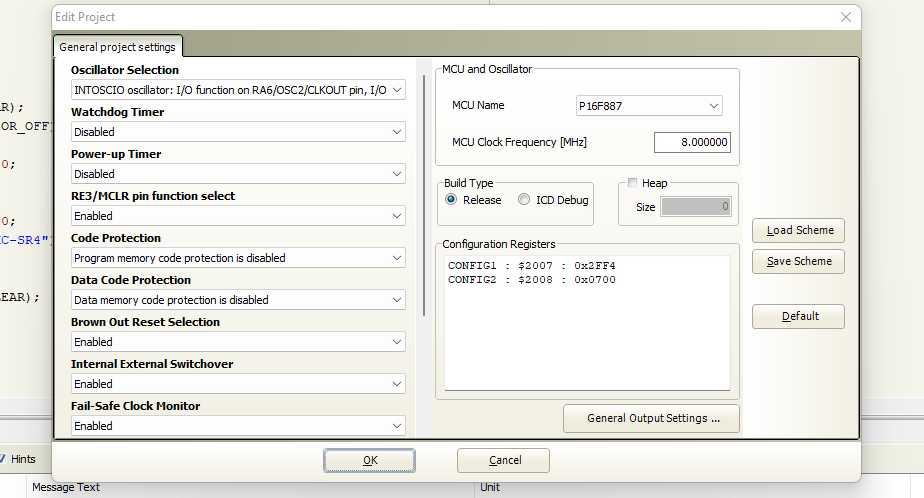Confirm the dialog with OK
924x498 pixels.
(x=369, y=460)
